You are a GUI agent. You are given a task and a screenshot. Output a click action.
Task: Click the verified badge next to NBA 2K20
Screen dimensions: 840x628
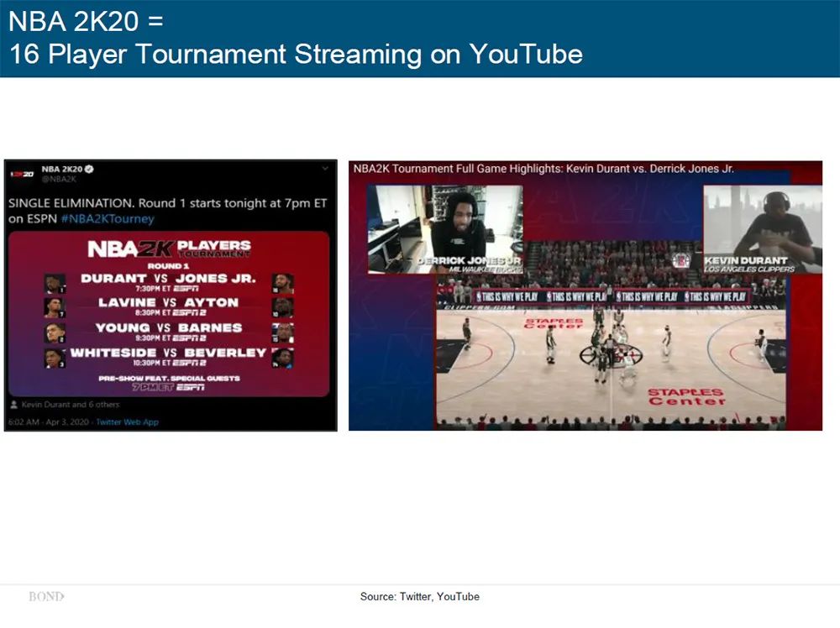tap(90, 170)
